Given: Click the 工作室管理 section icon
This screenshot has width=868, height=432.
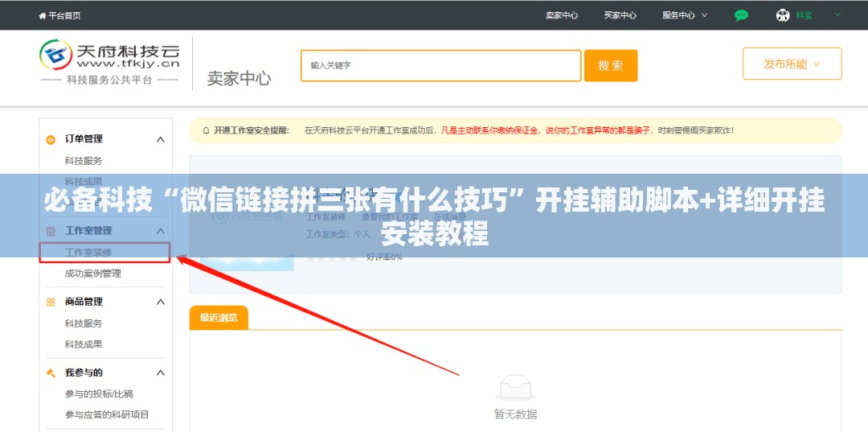Looking at the screenshot, I should 51,231.
